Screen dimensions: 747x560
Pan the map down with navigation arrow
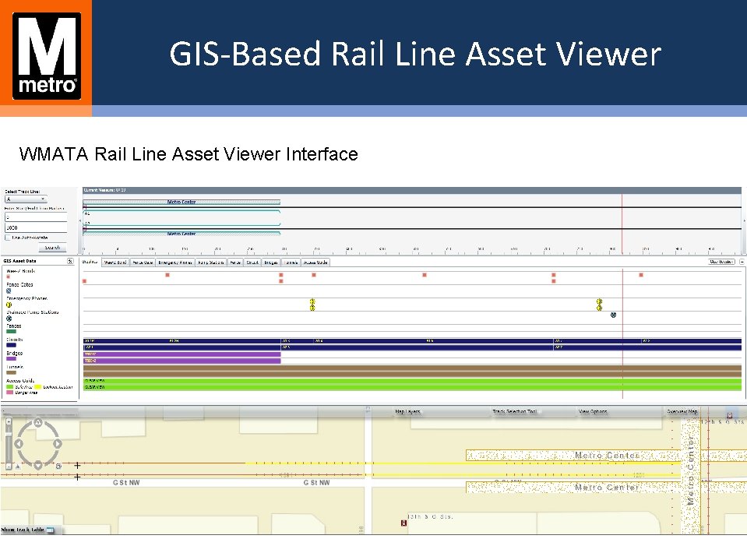point(38,465)
